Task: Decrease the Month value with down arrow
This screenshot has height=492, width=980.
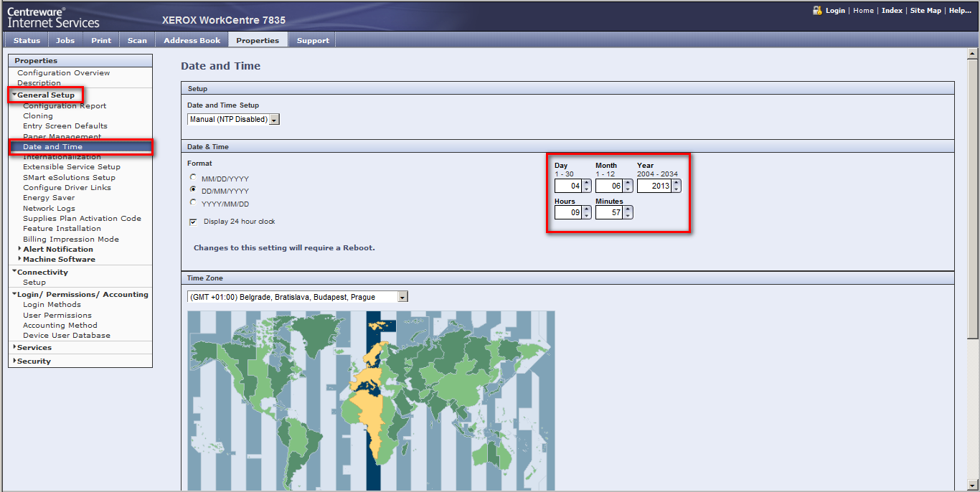Action: 628,189
